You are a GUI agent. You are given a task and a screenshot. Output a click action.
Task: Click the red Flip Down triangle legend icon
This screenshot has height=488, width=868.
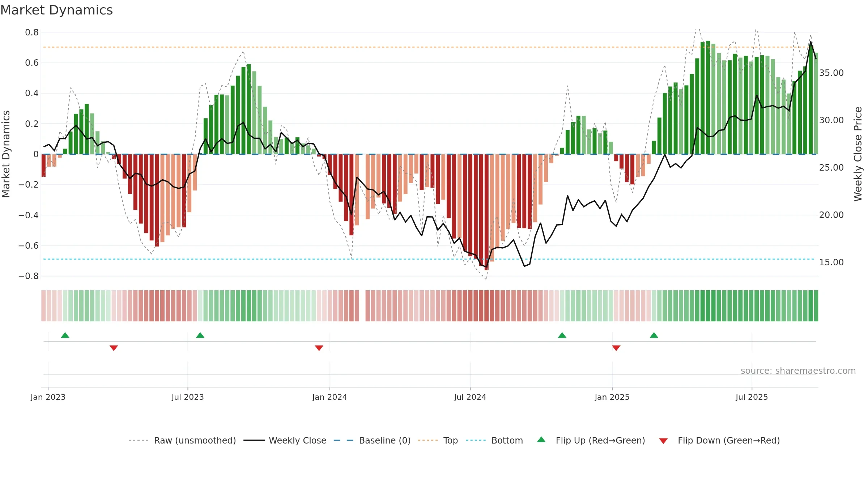663,441
